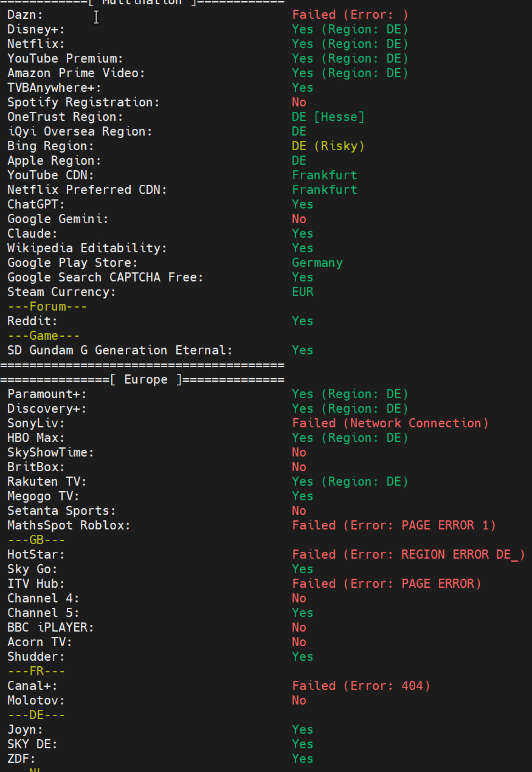Click the '[ Europe ]' section header

[145, 379]
